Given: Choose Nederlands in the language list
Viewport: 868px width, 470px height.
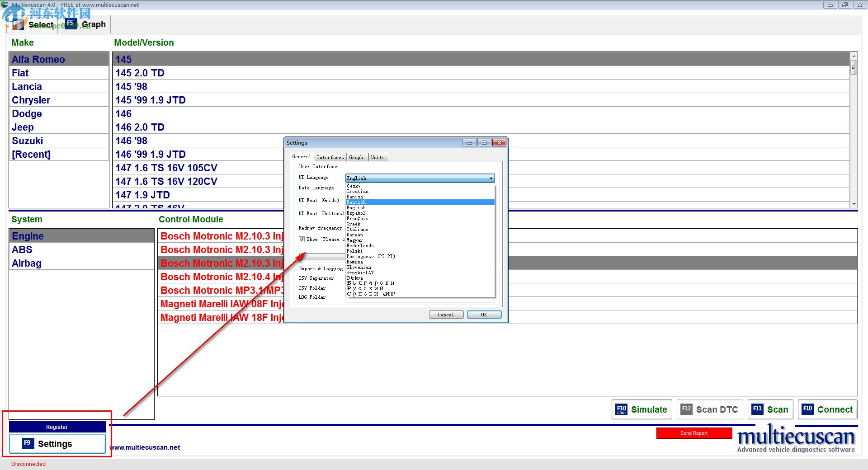Looking at the screenshot, I should tap(420, 245).
